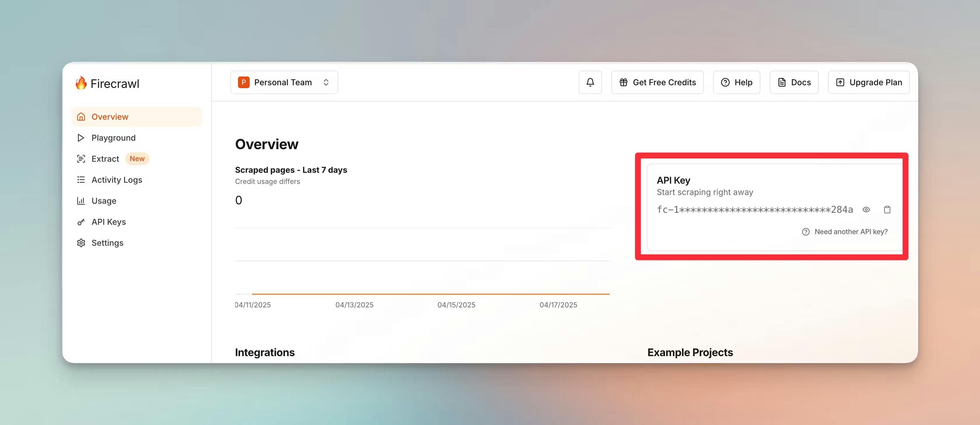Click the Overview home icon
This screenshot has height=425, width=980.
pyautogui.click(x=81, y=116)
